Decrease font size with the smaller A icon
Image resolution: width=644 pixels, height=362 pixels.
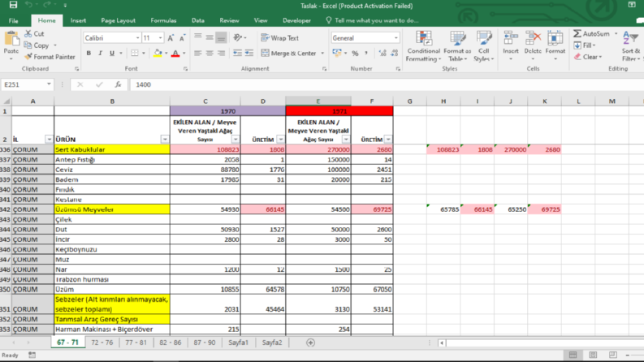coord(183,38)
